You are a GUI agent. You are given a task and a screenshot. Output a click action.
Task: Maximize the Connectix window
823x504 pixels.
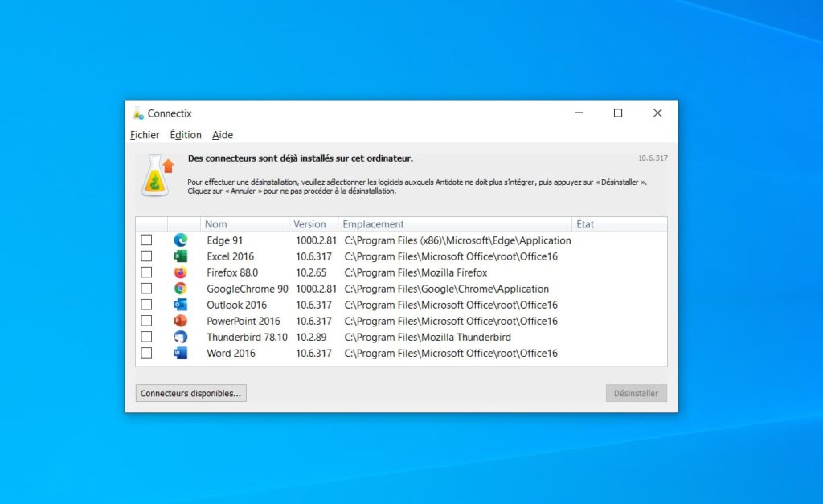pyautogui.click(x=618, y=113)
